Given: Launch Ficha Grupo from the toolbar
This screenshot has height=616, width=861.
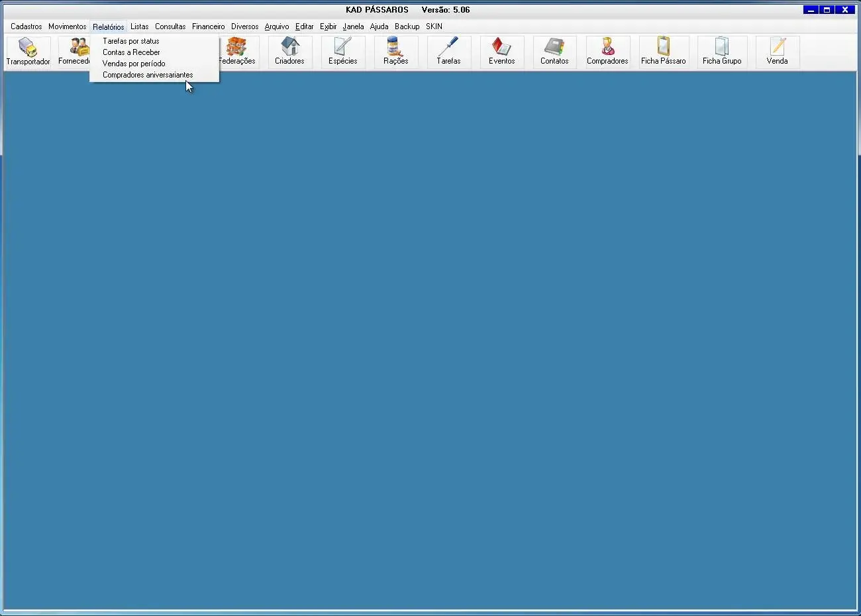Looking at the screenshot, I should (x=722, y=52).
